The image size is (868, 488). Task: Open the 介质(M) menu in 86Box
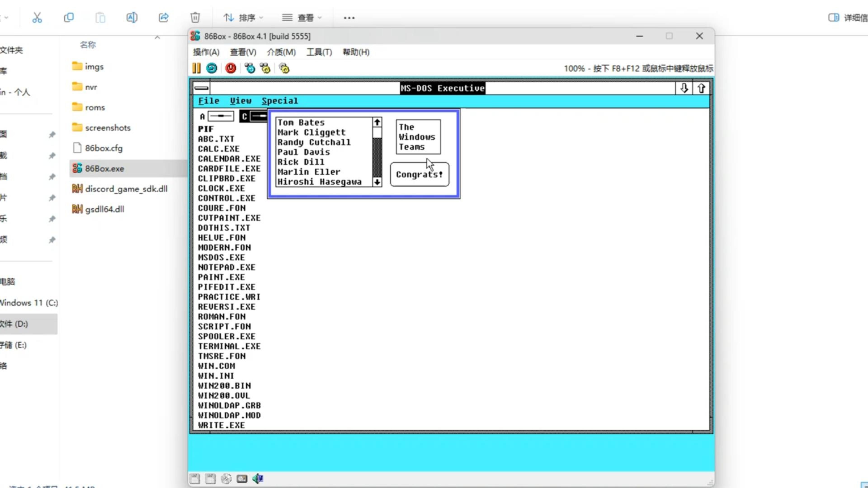[x=281, y=52]
